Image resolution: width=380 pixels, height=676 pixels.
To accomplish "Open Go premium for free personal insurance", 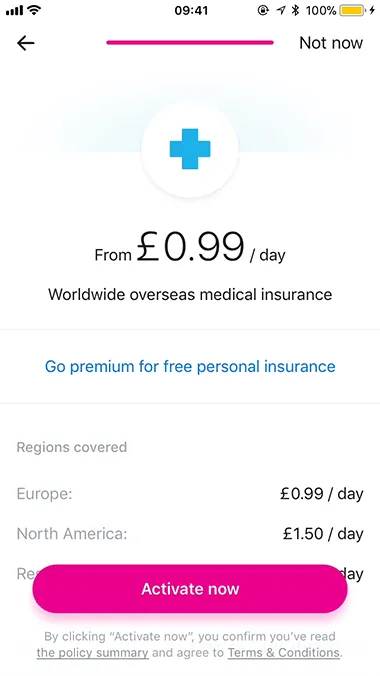I will click(190, 366).
